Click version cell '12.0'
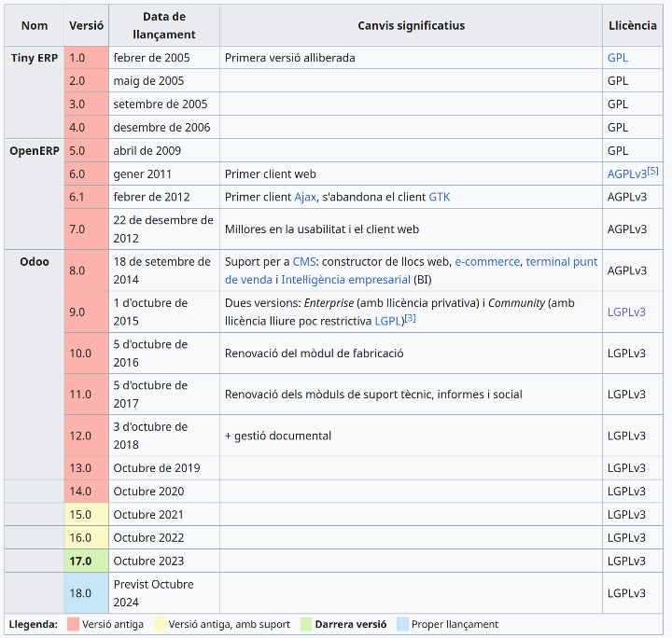This screenshot has width=672, height=638. coord(87,436)
